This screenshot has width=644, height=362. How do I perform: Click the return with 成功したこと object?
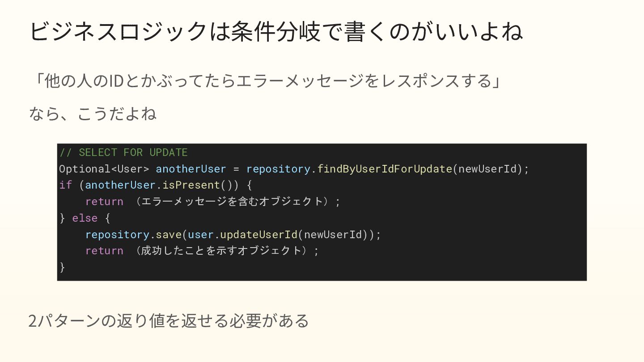pos(202,251)
